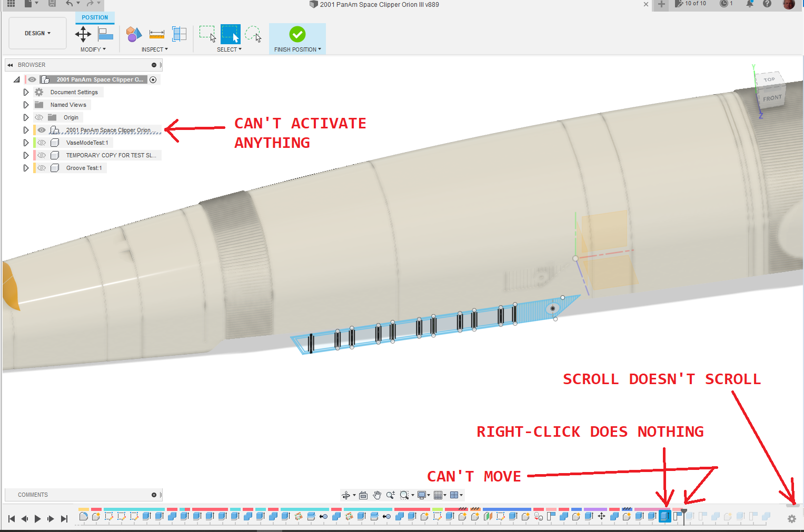Open Grid and Snaps settings
This screenshot has width=804, height=532.
click(438, 495)
